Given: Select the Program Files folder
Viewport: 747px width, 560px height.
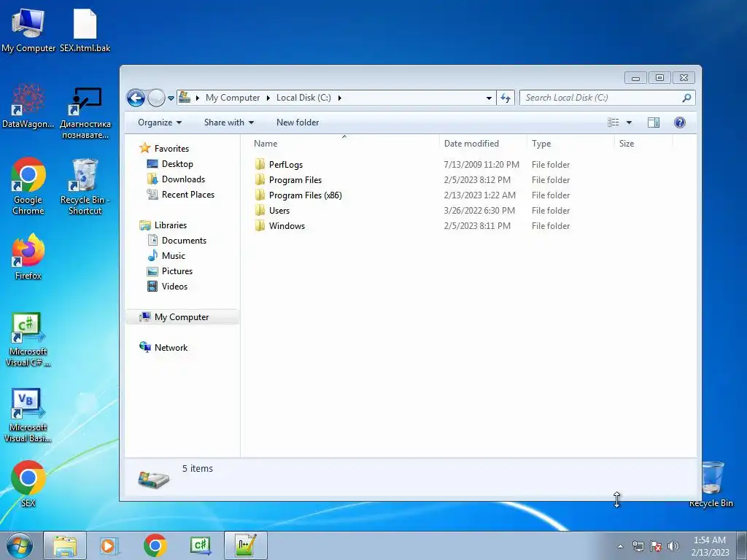Looking at the screenshot, I should click(295, 180).
